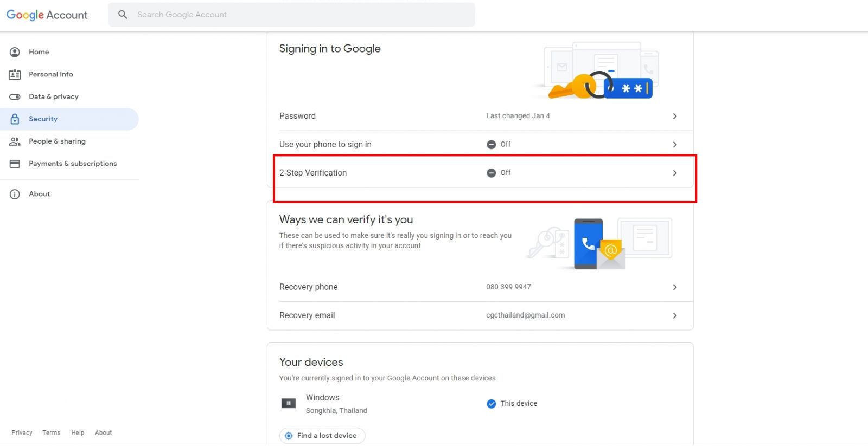Click Signing in to Google heading
The height and width of the screenshot is (446, 868).
(330, 49)
